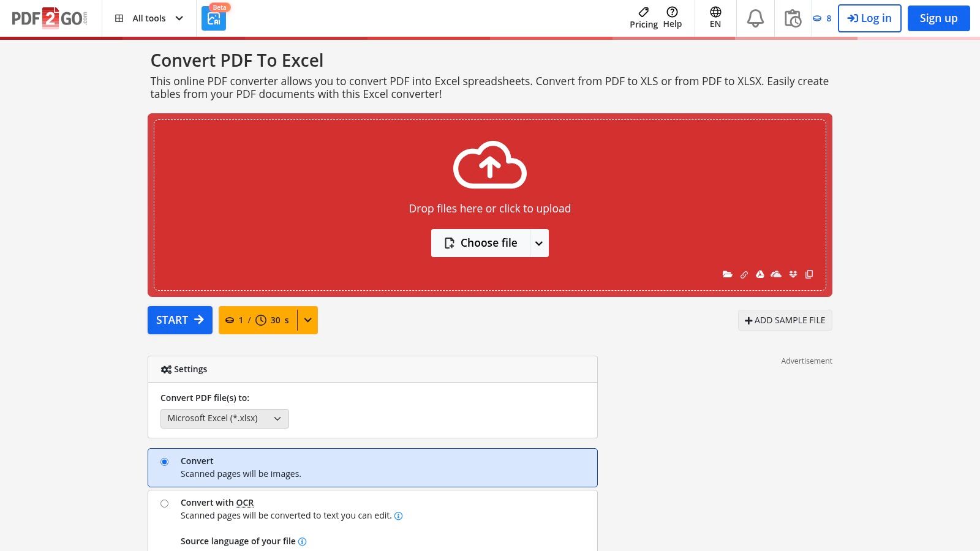
Task: Click the Dropbox upload icon
Action: (x=793, y=274)
